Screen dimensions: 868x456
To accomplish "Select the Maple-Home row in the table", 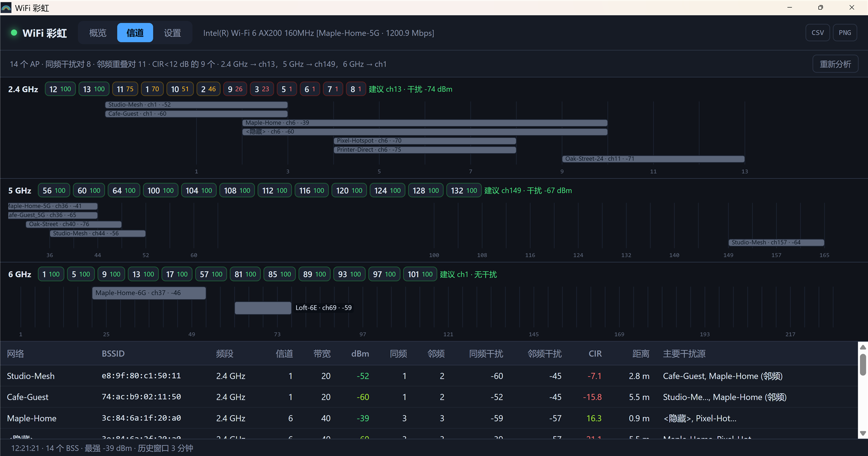I will (x=429, y=418).
